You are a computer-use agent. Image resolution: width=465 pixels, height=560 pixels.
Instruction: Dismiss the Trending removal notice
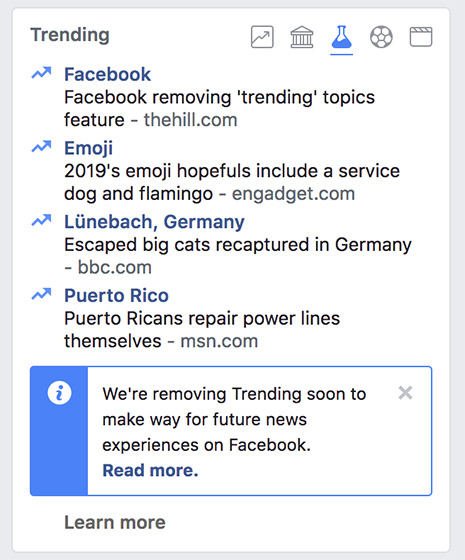coord(405,393)
